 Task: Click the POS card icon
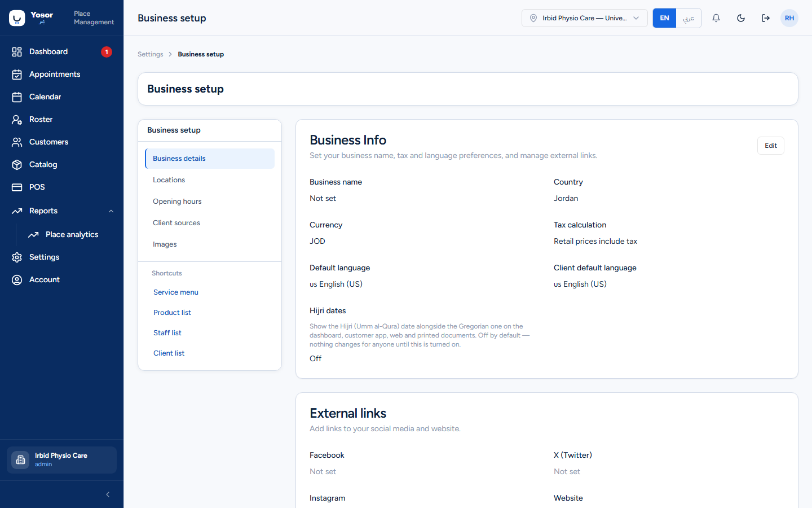17,187
